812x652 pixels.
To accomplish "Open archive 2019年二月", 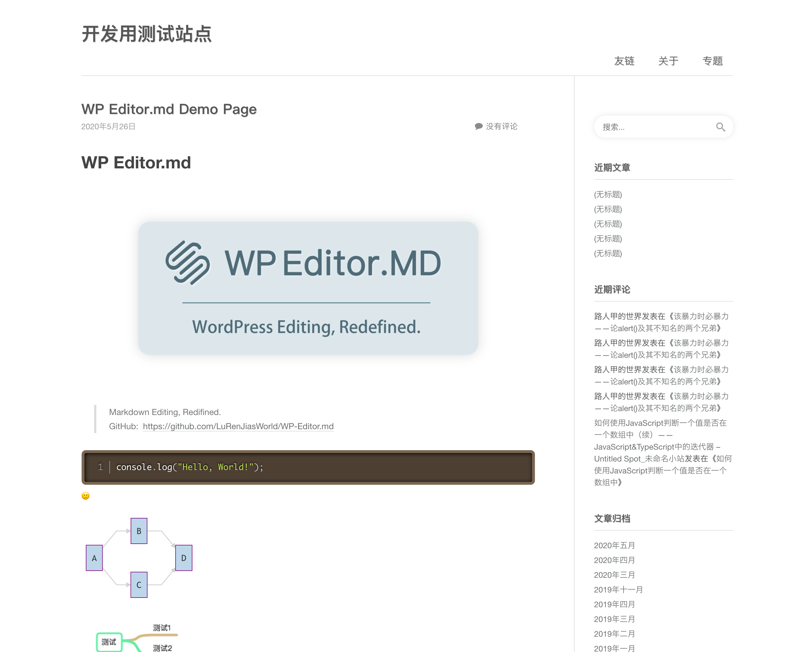I will click(614, 634).
